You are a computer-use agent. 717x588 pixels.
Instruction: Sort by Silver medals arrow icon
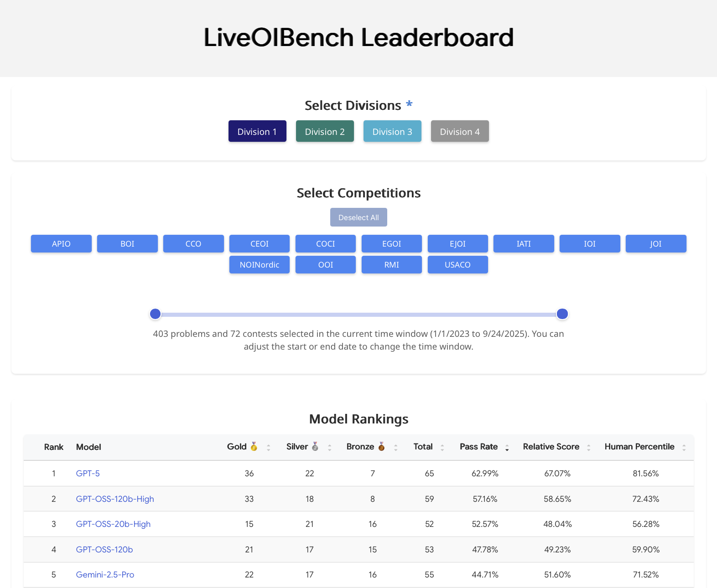coord(330,448)
